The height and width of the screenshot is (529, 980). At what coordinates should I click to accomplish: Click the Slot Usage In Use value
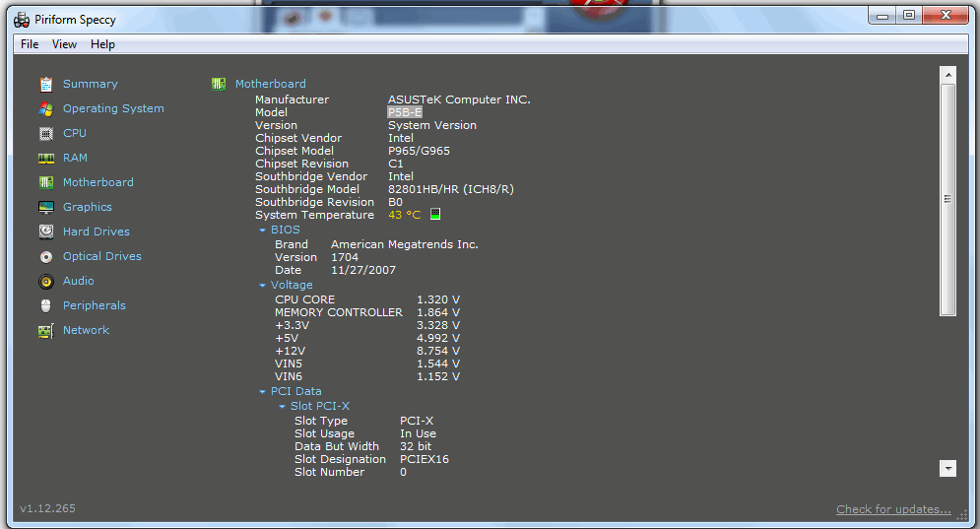[x=419, y=433]
